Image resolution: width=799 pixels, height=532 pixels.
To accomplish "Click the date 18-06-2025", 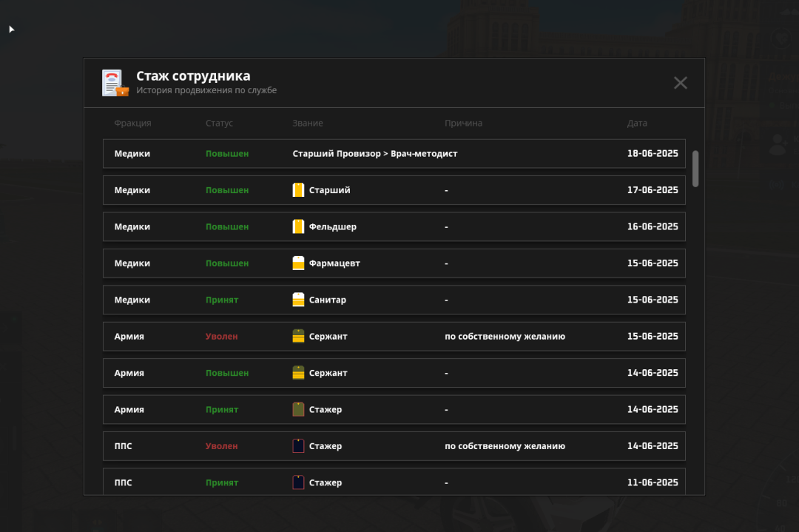I will pos(653,153).
